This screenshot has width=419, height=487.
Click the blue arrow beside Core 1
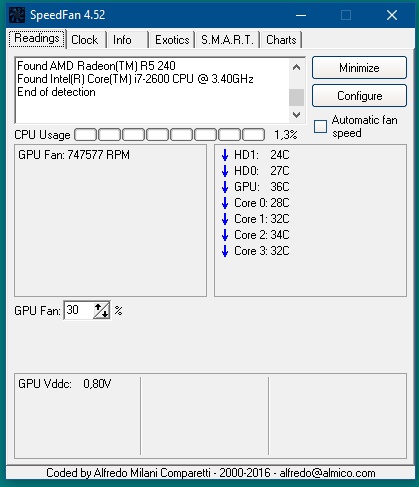point(225,219)
